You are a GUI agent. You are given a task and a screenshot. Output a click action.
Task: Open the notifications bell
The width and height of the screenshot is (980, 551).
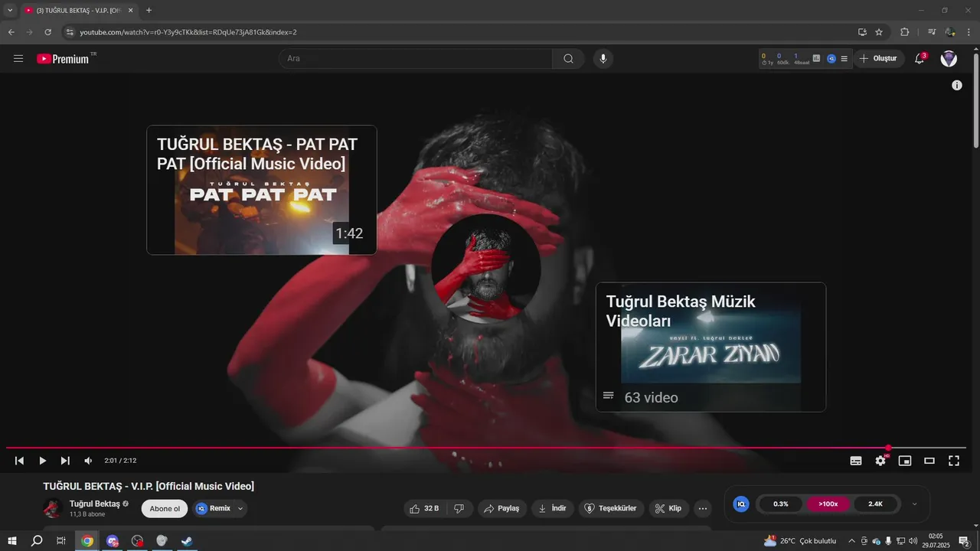[x=920, y=59]
